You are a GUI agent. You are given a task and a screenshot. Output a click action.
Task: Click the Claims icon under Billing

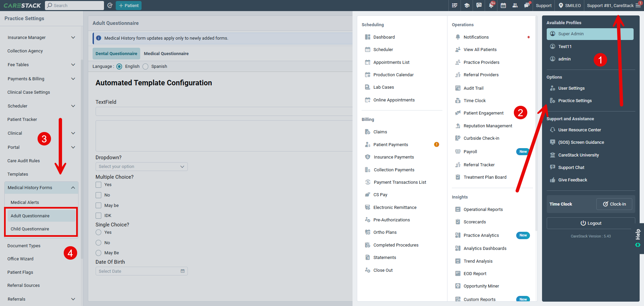pyautogui.click(x=368, y=132)
